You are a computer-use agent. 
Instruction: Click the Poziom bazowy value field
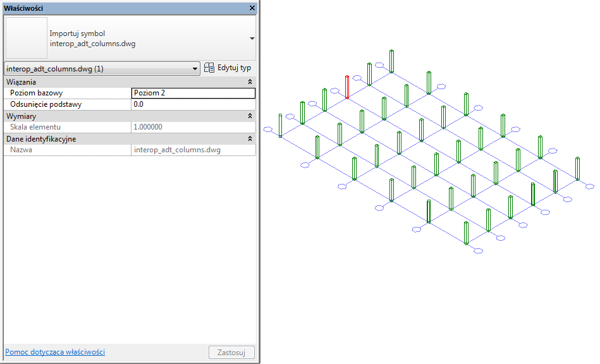(x=193, y=93)
